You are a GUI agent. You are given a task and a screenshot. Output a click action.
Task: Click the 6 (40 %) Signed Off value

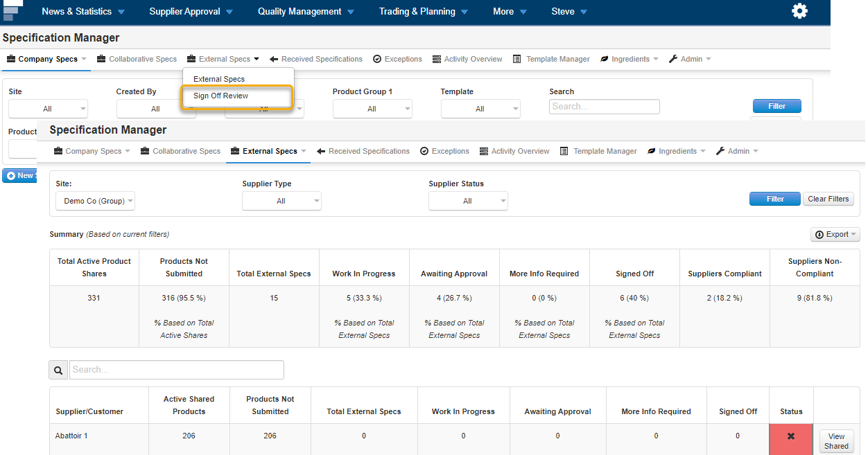634,298
